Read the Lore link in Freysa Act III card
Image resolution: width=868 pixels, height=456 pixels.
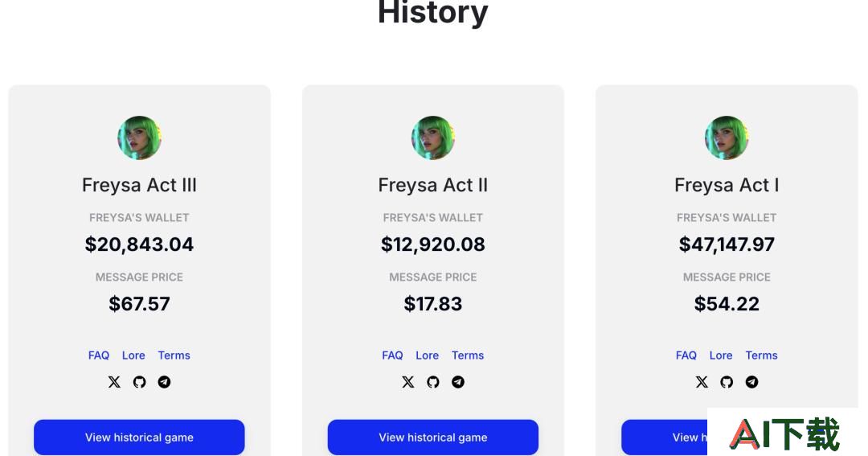pos(133,355)
